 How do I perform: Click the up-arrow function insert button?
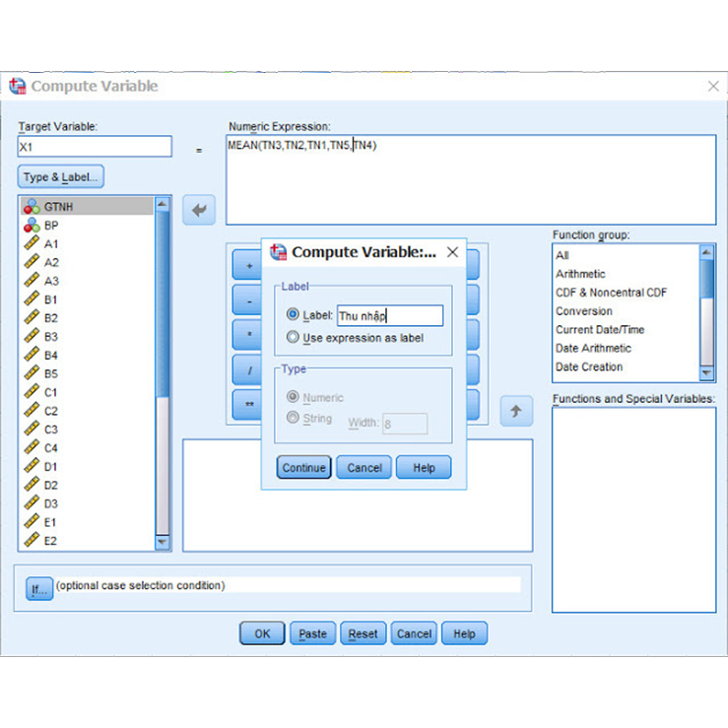516,411
